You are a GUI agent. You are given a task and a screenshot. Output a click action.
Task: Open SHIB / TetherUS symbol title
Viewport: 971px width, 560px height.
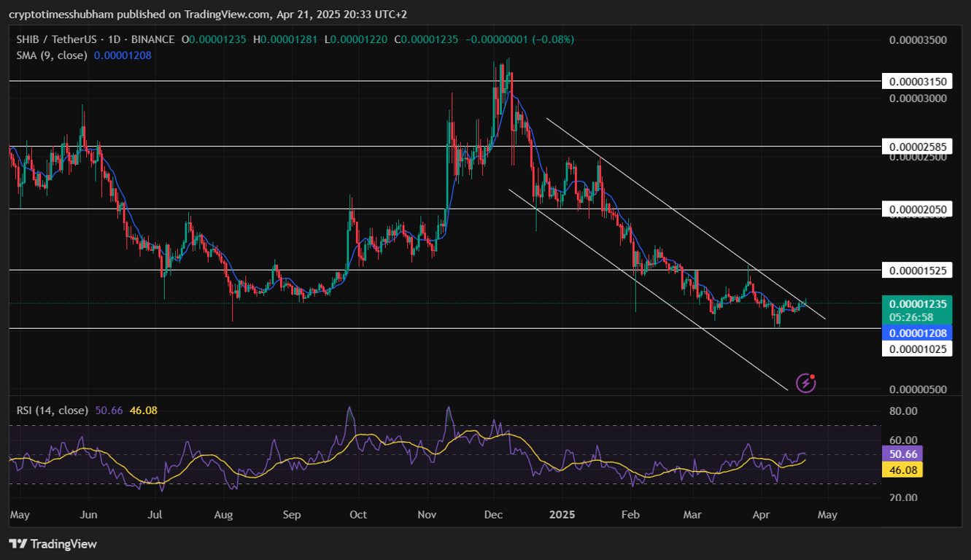[56, 39]
